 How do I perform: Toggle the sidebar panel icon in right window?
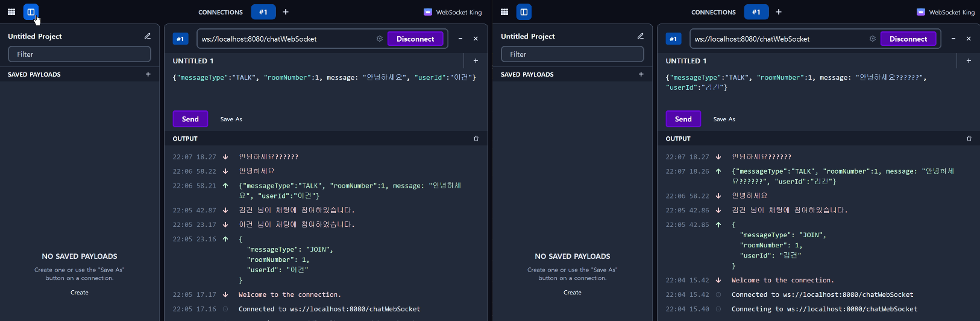click(524, 12)
